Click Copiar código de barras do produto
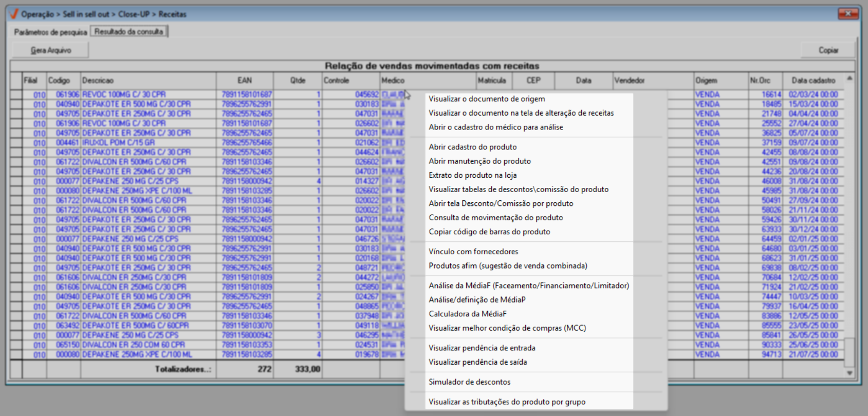Image resolution: width=868 pixels, height=416 pixels. pos(489,232)
